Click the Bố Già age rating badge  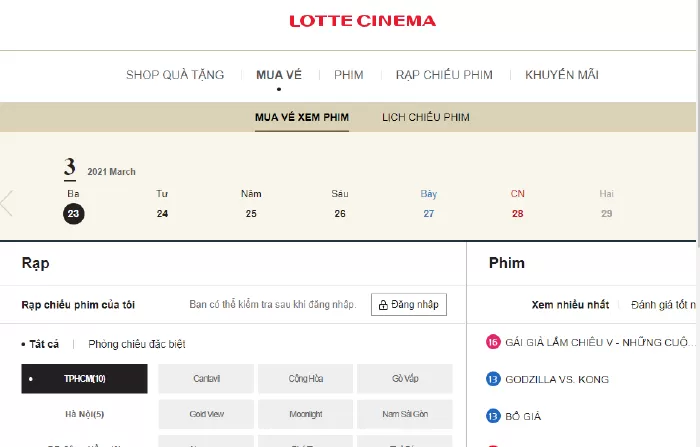click(493, 416)
